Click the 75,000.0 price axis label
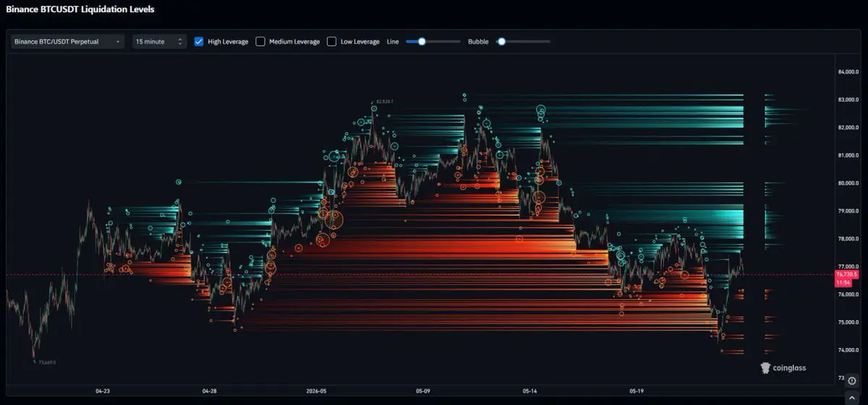 click(x=847, y=323)
